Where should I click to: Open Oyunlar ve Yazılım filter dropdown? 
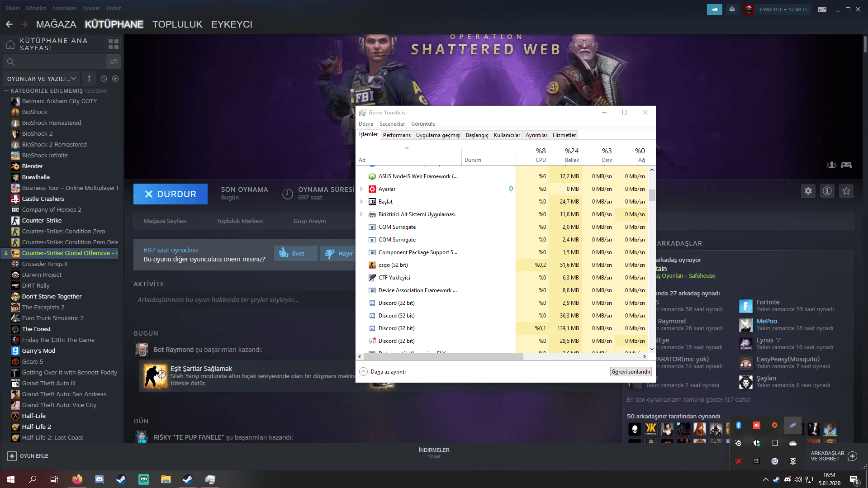click(x=42, y=79)
